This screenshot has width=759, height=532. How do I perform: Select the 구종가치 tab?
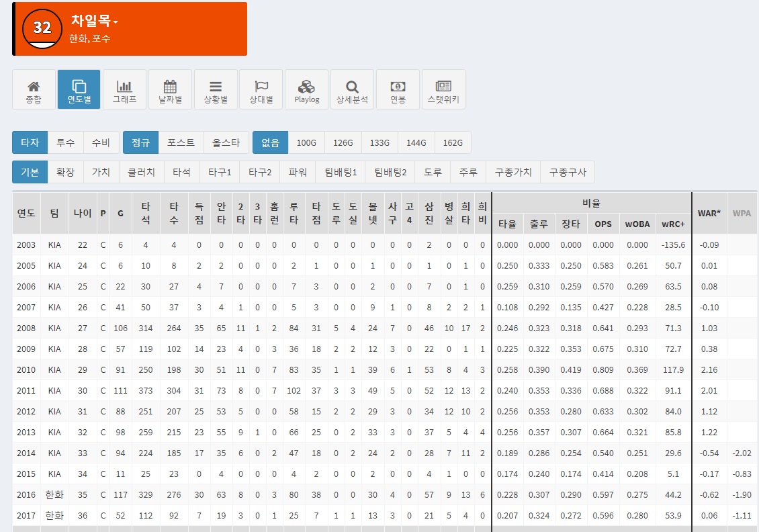coord(512,172)
